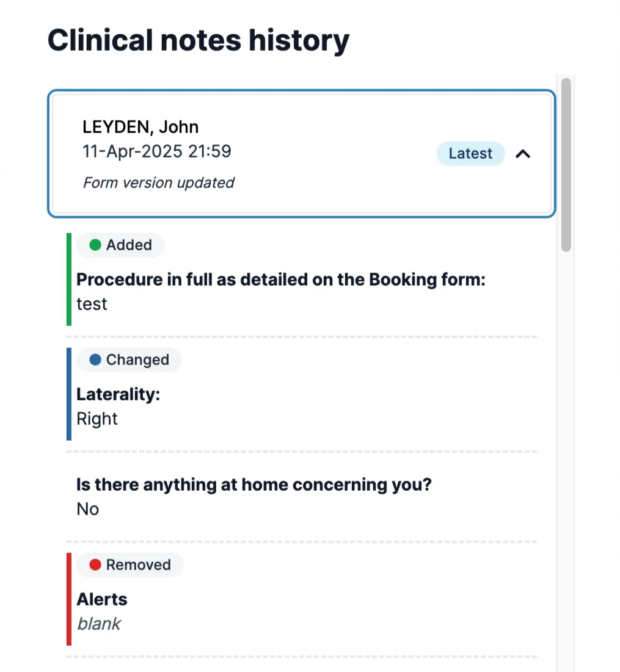Click the Laterality field label
Viewport: 620px width, 672px height.
(x=119, y=394)
